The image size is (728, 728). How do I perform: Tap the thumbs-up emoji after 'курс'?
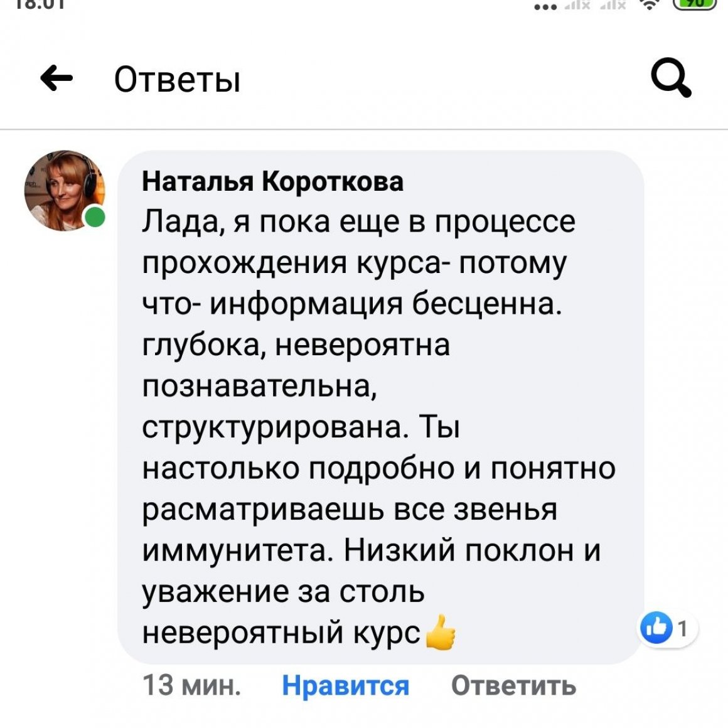441,633
